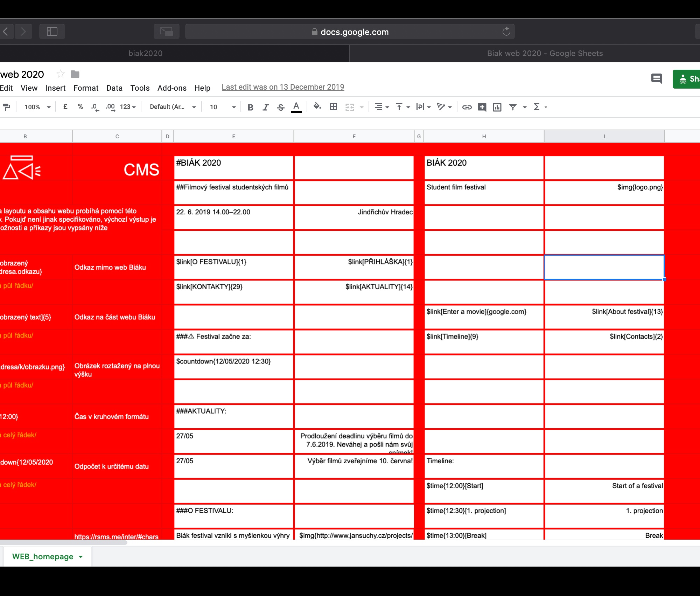This screenshot has width=700, height=596.
Task: Click the green Share button
Action: tap(686, 79)
